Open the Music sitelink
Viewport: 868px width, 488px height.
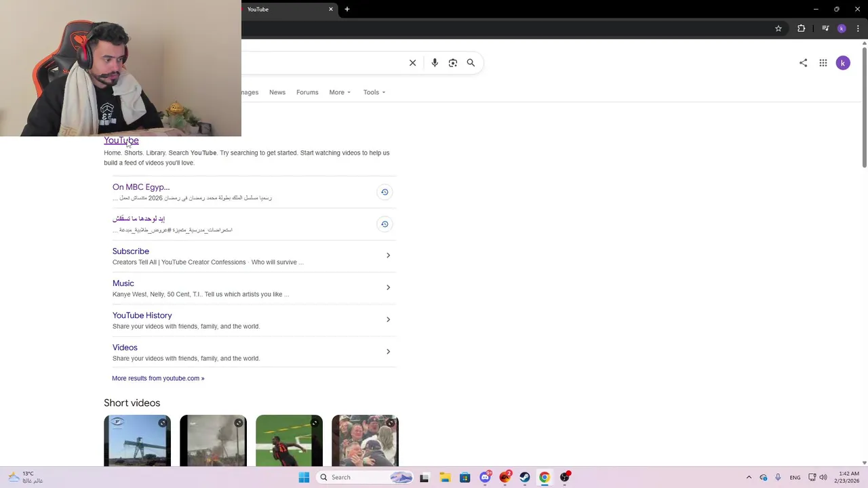[x=123, y=283]
